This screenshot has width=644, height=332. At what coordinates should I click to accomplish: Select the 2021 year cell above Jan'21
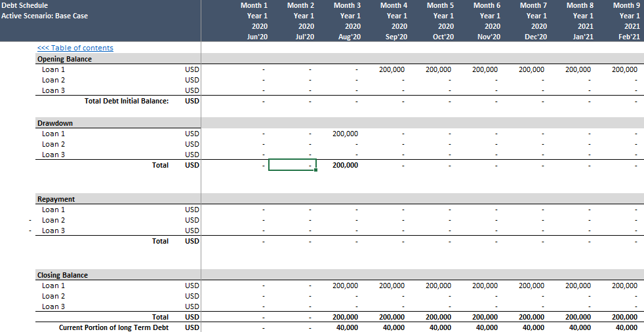[586, 26]
